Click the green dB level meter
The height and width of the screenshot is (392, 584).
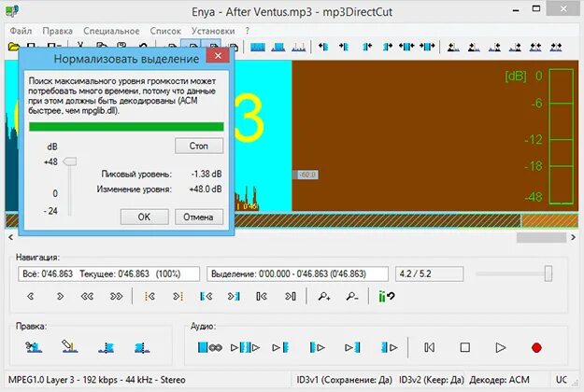click(x=561, y=136)
